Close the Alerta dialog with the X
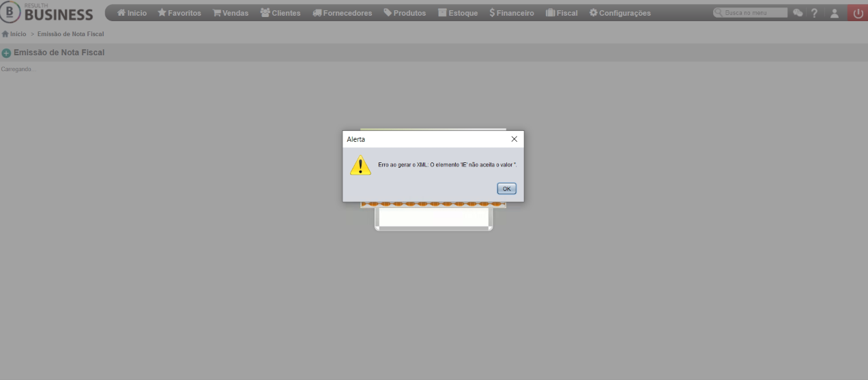Screen dimensions: 868x380 click(x=514, y=138)
